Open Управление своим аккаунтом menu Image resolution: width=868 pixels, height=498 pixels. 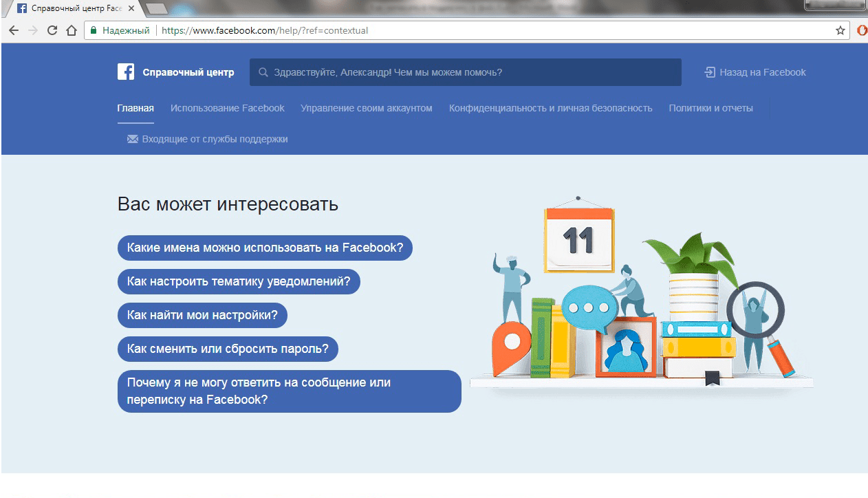(x=367, y=108)
